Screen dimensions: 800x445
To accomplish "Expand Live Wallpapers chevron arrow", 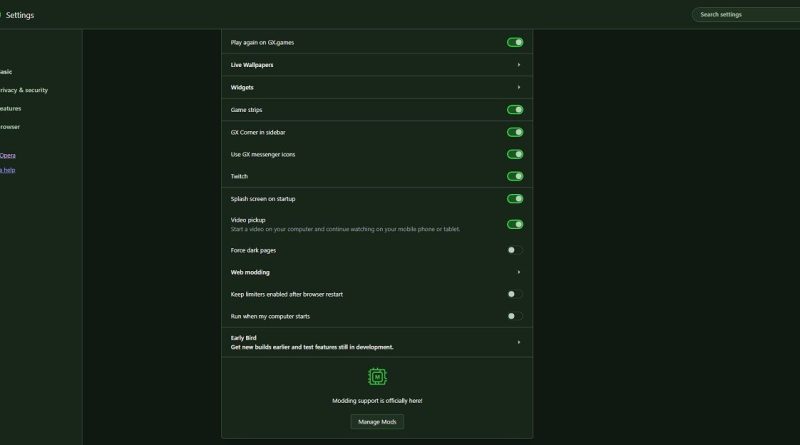I will pos(519,65).
